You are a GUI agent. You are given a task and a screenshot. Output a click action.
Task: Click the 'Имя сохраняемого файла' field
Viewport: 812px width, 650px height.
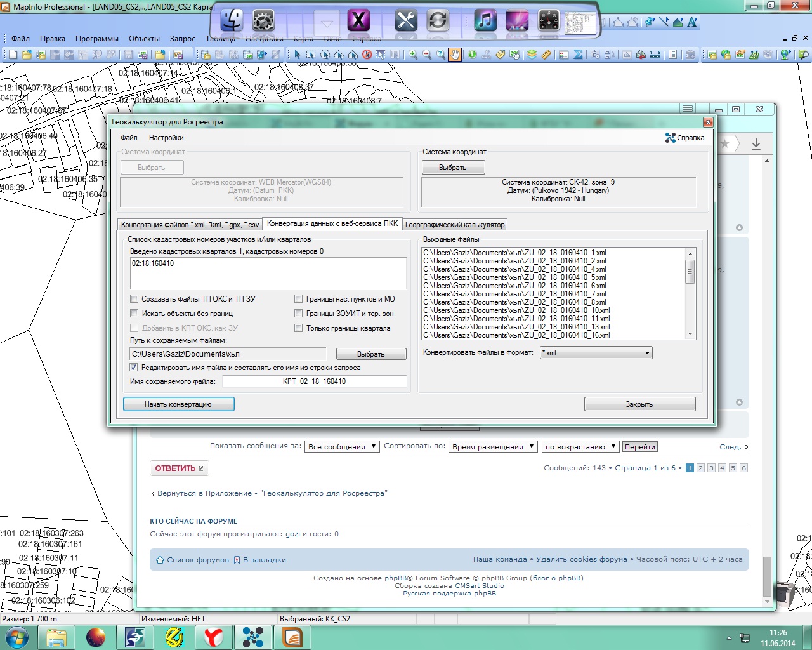point(314,381)
